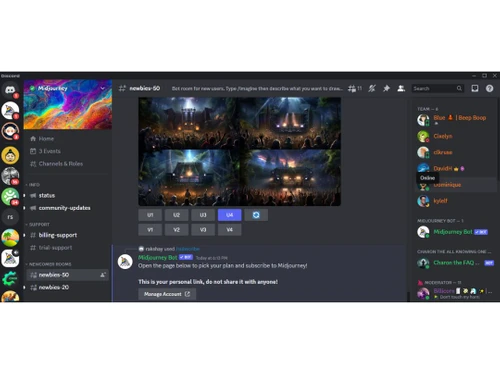Open the community-updates channel
500x375 pixels.
tap(68, 208)
